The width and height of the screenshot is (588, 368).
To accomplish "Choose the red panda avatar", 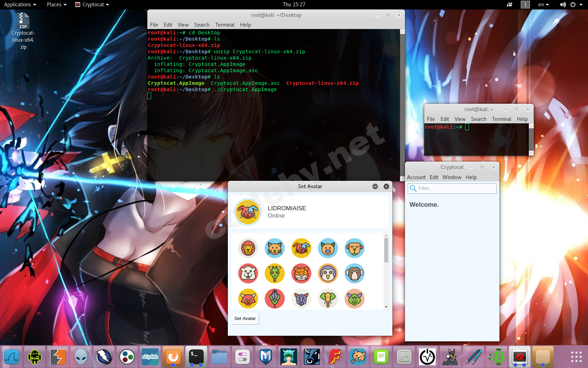I will pos(248,299).
